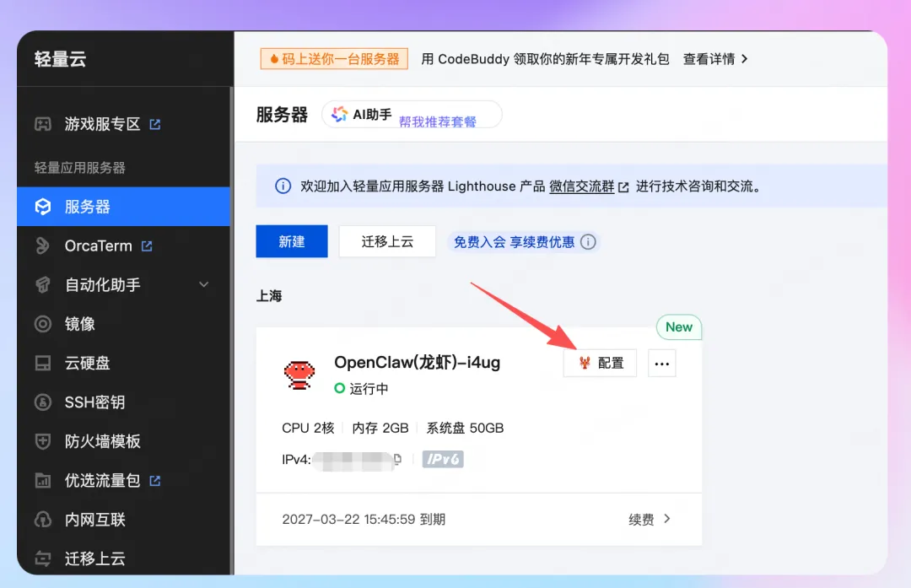The image size is (911, 588).
Task: Open the AI助手 button
Action: coord(412,115)
